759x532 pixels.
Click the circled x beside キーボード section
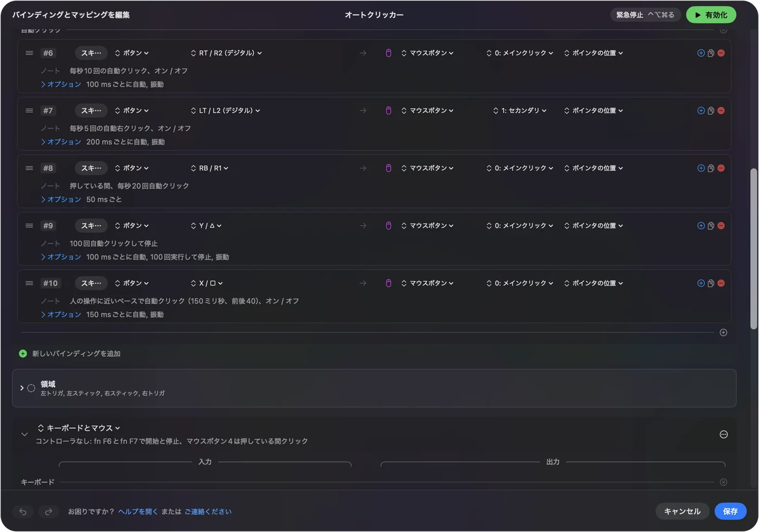[x=723, y=482]
